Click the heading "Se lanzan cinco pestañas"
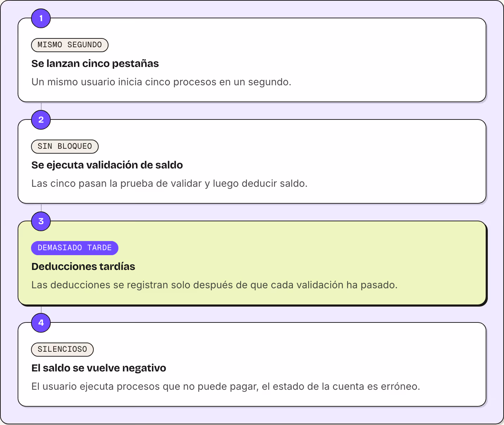Screen dimensions: 504x425 coord(95,63)
